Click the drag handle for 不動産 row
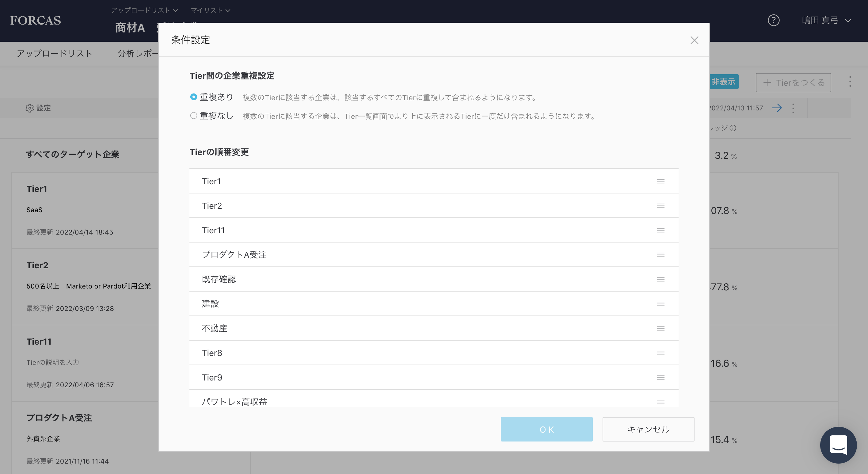This screenshot has width=868, height=474. tap(661, 328)
